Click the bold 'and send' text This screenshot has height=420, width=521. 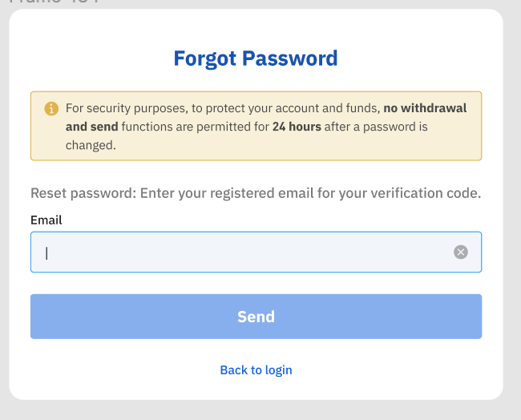pos(91,127)
